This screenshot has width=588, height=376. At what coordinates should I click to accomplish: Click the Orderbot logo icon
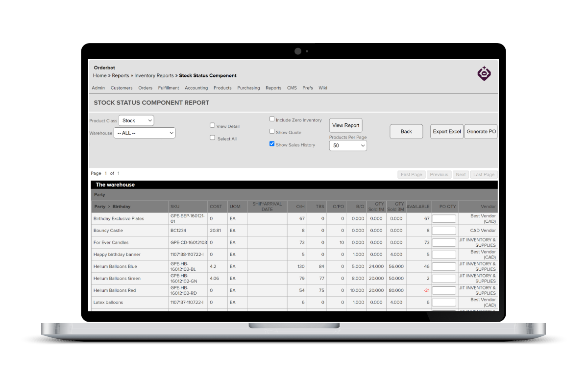[484, 72]
